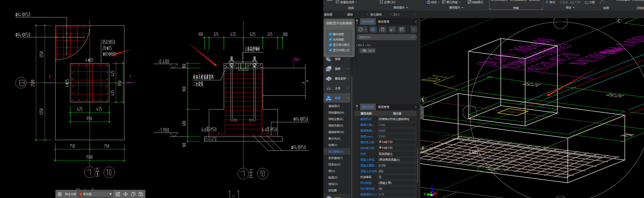644x198 pixels.
Task: Select 筏板基础(M) in the foundation list
Action: point(336,113)
